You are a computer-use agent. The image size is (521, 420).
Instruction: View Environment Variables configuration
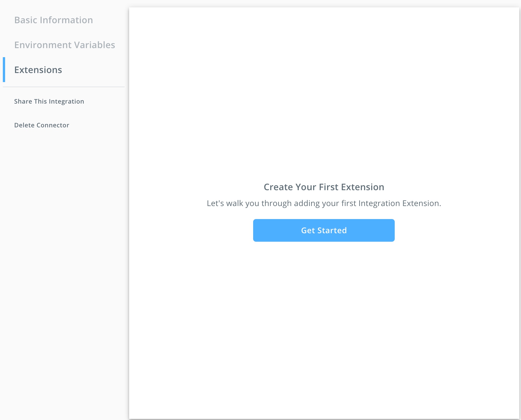pos(65,45)
